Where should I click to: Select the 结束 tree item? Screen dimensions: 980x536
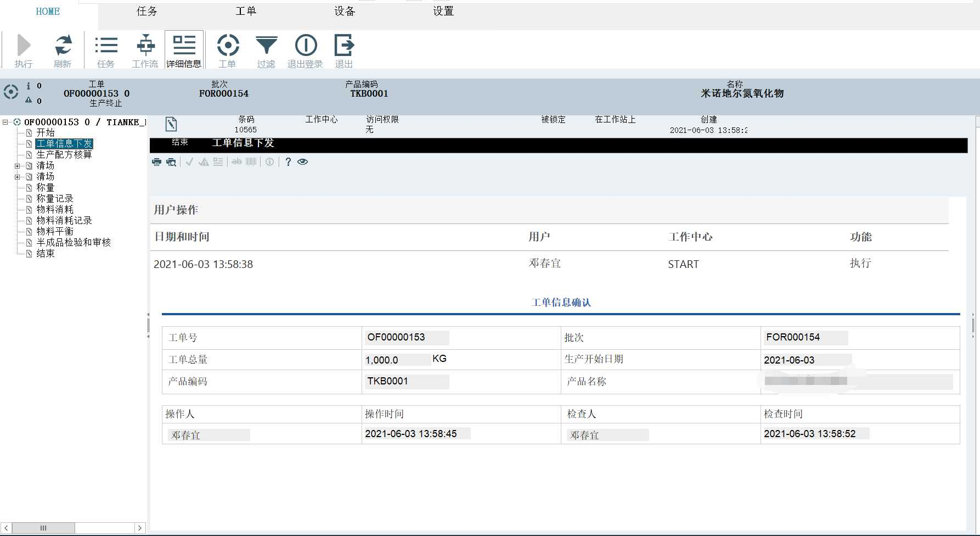(x=46, y=254)
